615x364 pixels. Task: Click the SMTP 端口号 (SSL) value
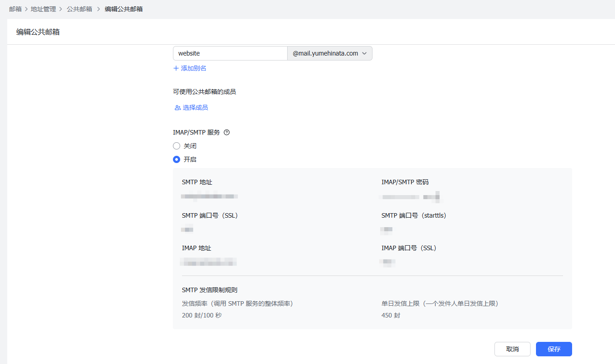pyautogui.click(x=187, y=229)
